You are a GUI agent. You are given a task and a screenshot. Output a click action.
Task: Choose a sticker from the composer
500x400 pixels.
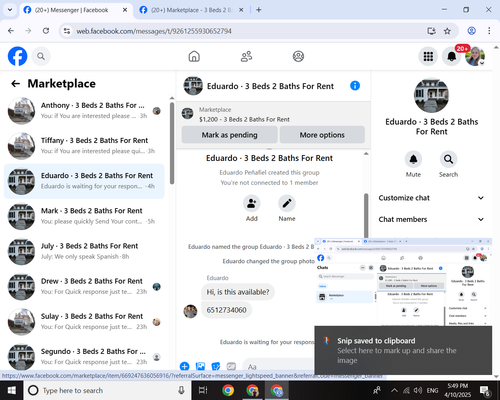pyautogui.click(x=216, y=367)
